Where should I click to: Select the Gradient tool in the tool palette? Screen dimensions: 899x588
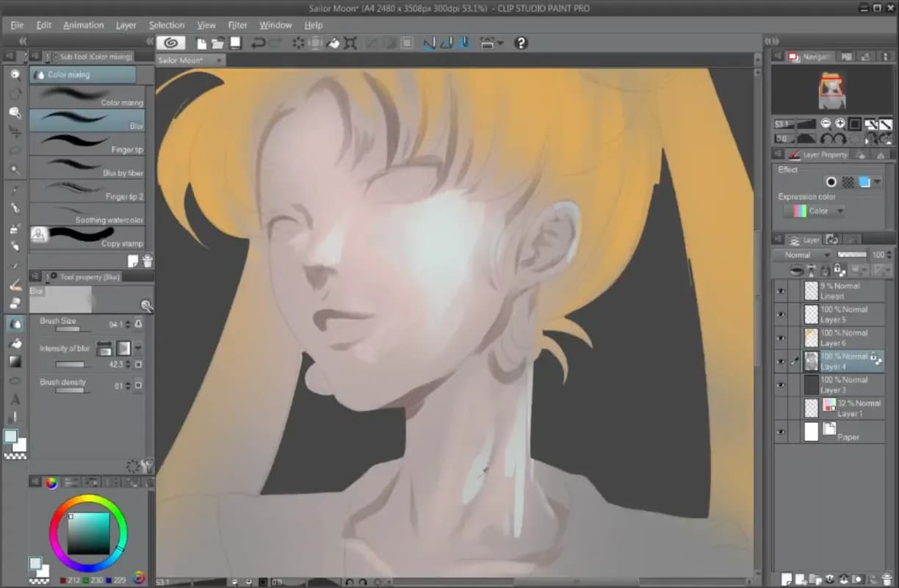15,361
